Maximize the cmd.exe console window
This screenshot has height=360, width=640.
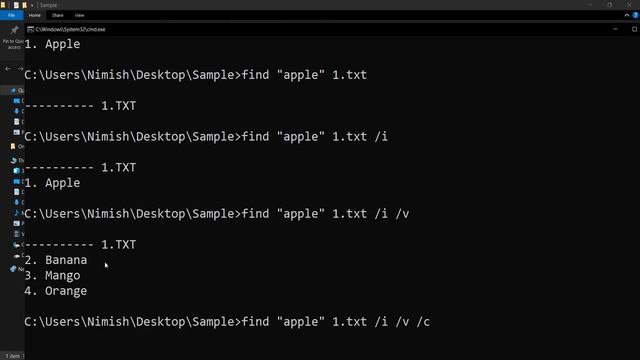click(x=634, y=29)
